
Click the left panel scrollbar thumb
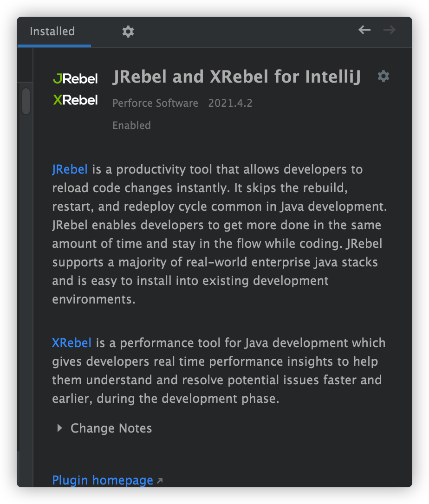coord(26,101)
